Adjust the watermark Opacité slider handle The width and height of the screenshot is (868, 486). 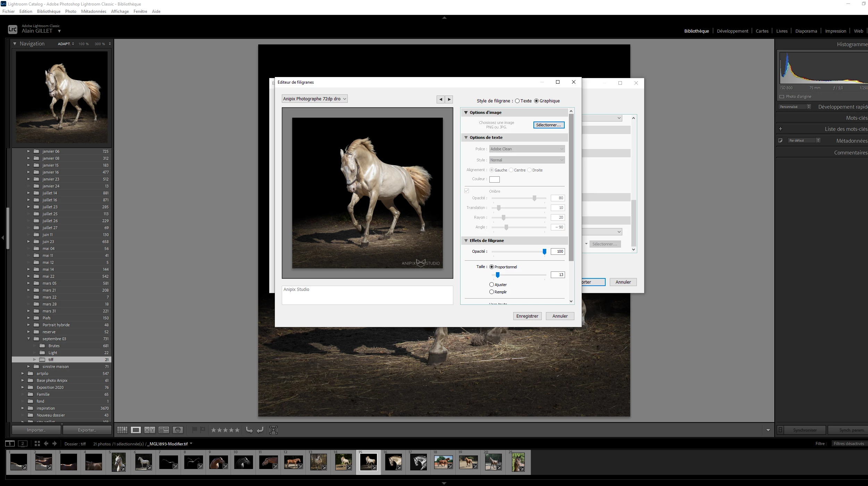coord(544,252)
